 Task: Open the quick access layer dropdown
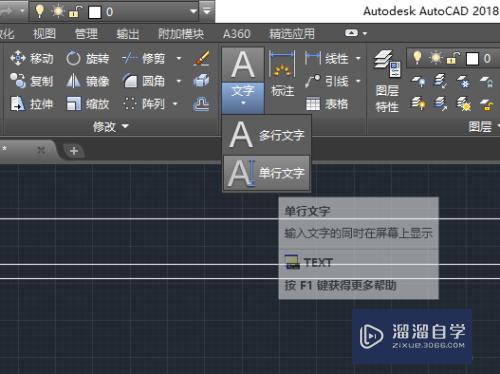point(193,12)
